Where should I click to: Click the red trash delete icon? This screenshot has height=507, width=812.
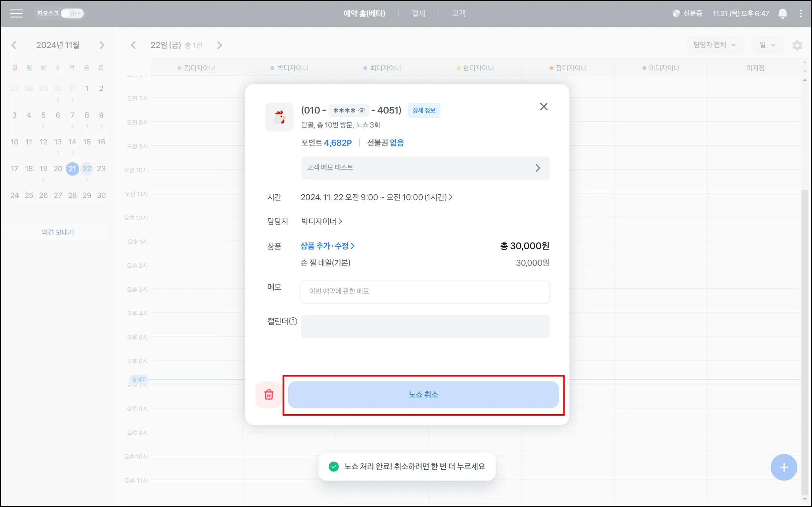click(x=269, y=394)
